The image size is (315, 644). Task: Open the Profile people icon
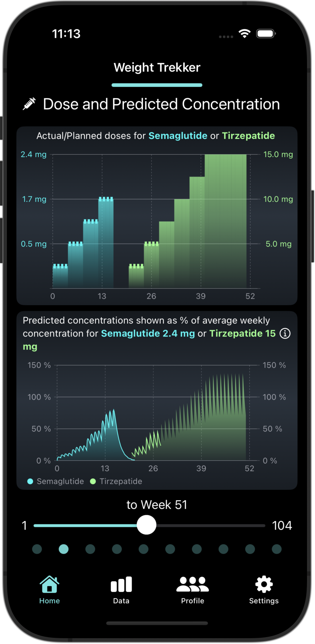tap(193, 584)
